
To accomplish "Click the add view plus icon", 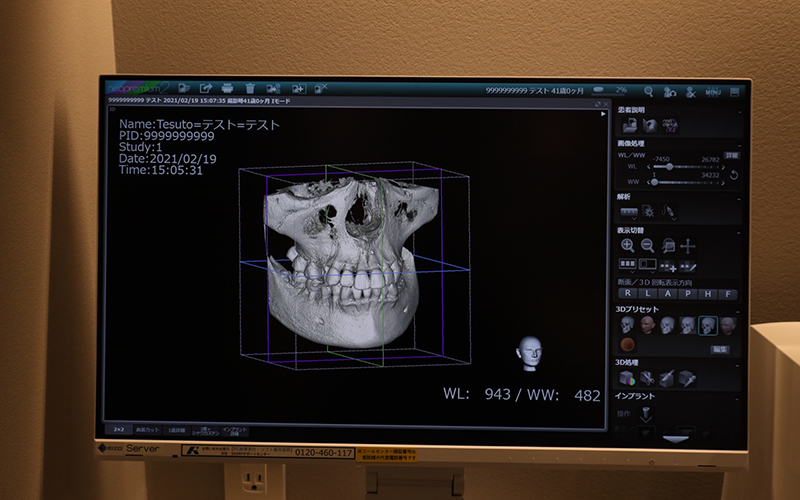I will tap(668, 266).
